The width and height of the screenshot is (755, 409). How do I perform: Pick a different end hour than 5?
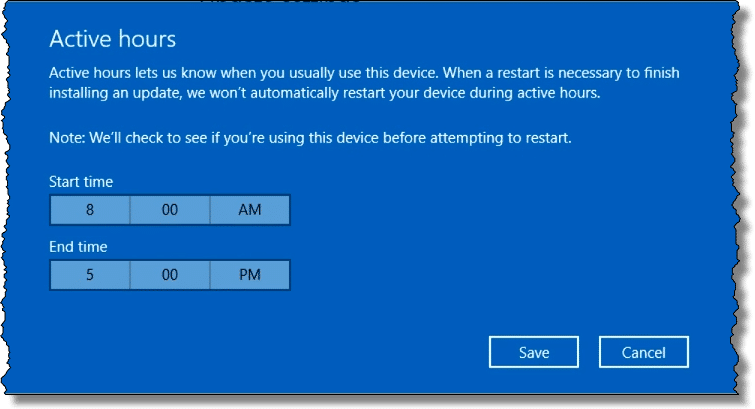click(89, 275)
